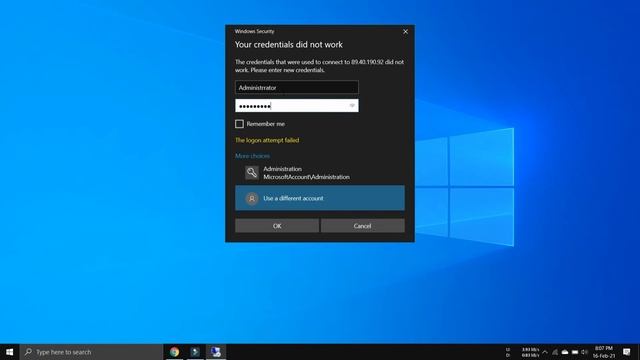Click Cancel in Windows Security dialog
The image size is (640, 360).
point(362,226)
